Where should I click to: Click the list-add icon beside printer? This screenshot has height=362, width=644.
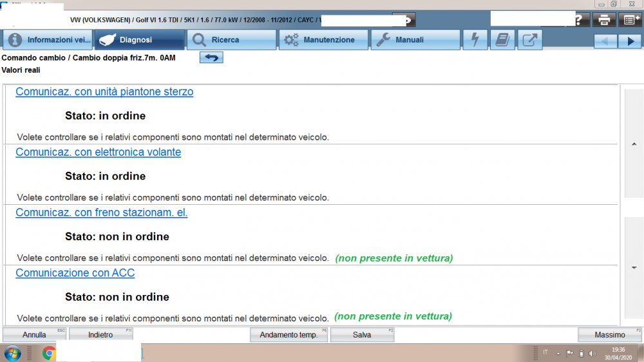click(x=630, y=20)
